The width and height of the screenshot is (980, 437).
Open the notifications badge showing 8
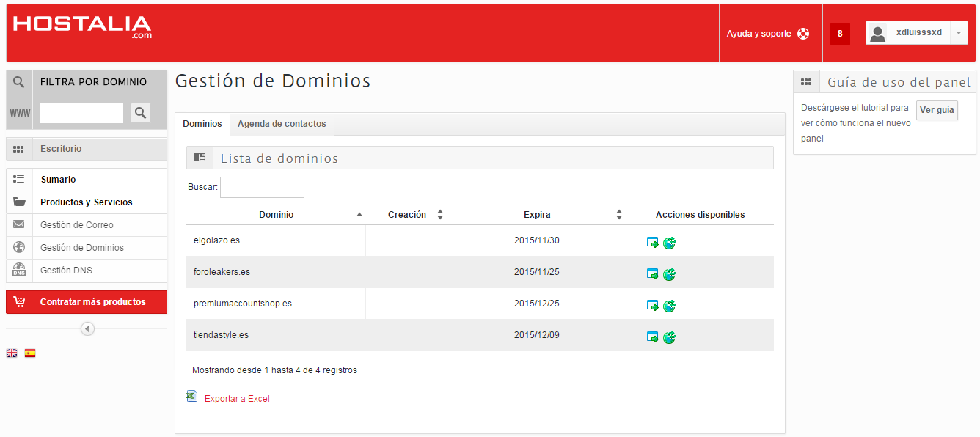[x=840, y=34]
